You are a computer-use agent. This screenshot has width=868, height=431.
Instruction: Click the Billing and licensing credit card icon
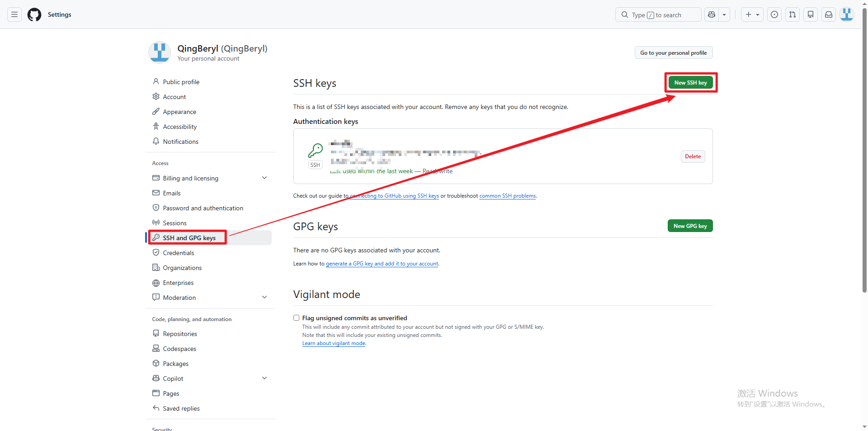tap(156, 178)
